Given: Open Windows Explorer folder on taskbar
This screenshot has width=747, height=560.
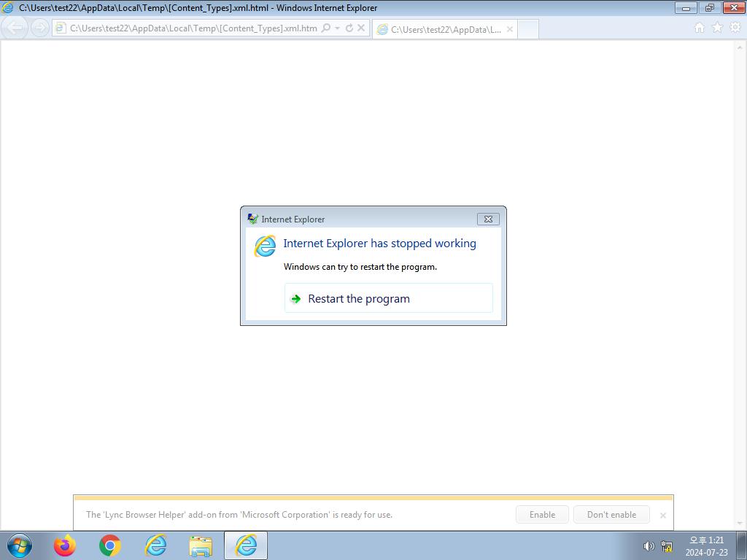Looking at the screenshot, I should pyautogui.click(x=201, y=545).
